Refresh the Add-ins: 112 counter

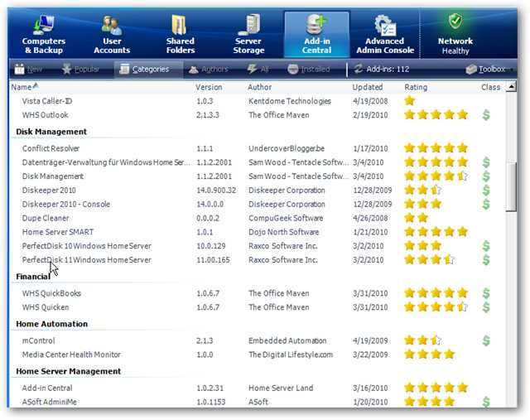click(382, 70)
